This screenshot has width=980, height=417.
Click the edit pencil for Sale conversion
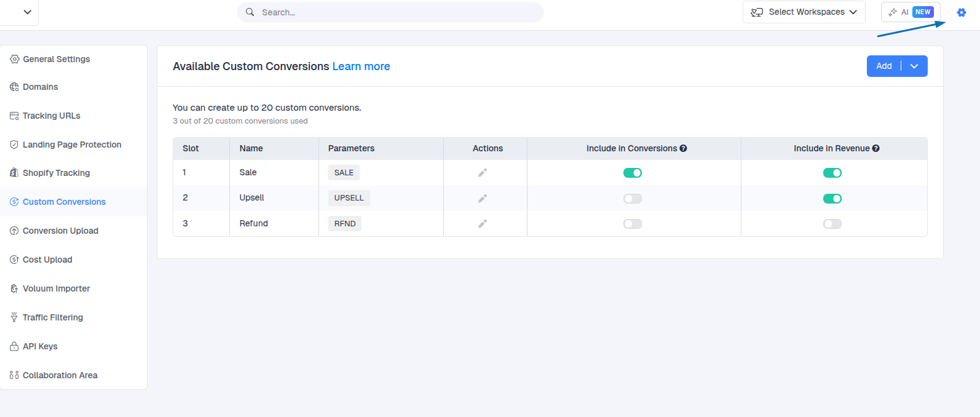[483, 173]
